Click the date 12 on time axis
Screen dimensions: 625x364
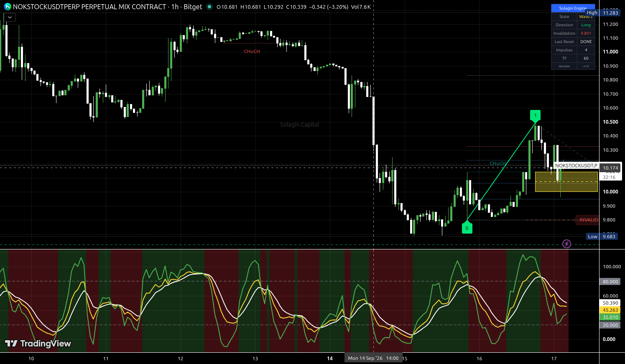click(181, 358)
